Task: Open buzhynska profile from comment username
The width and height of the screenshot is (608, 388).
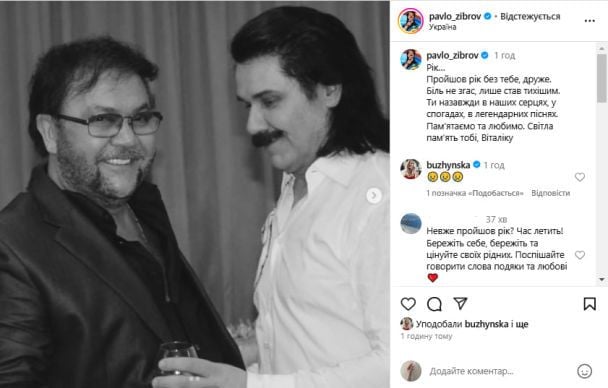Action: coord(448,165)
